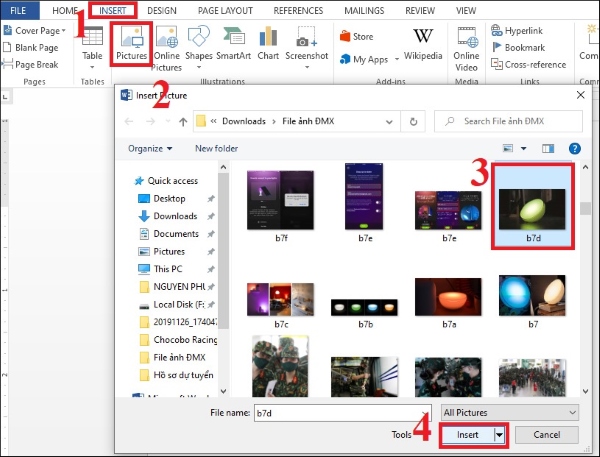
Task: Click the Up folder arrow in dialog
Action: click(183, 121)
